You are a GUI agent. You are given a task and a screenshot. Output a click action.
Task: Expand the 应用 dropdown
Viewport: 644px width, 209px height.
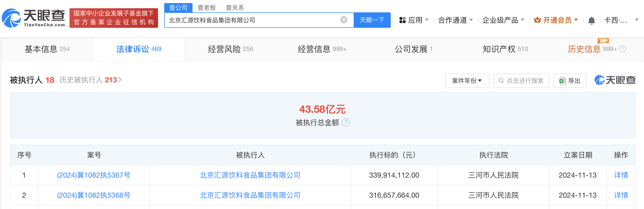click(427, 20)
